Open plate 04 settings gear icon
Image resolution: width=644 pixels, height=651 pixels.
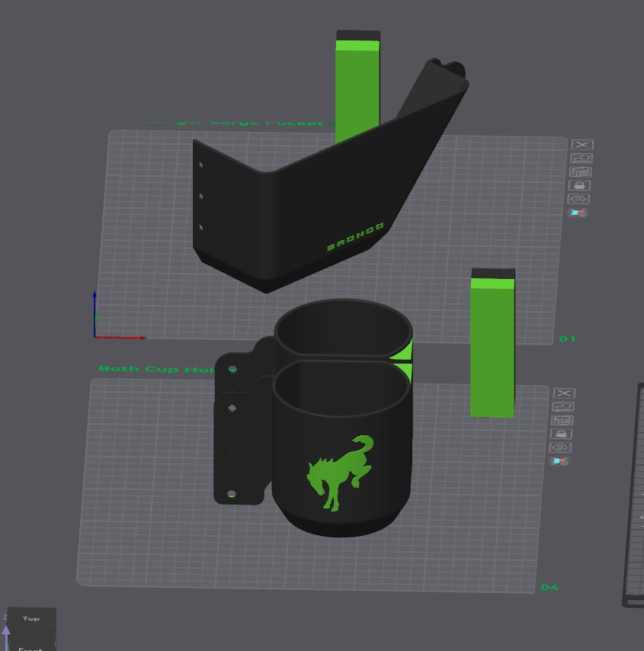pos(559,447)
